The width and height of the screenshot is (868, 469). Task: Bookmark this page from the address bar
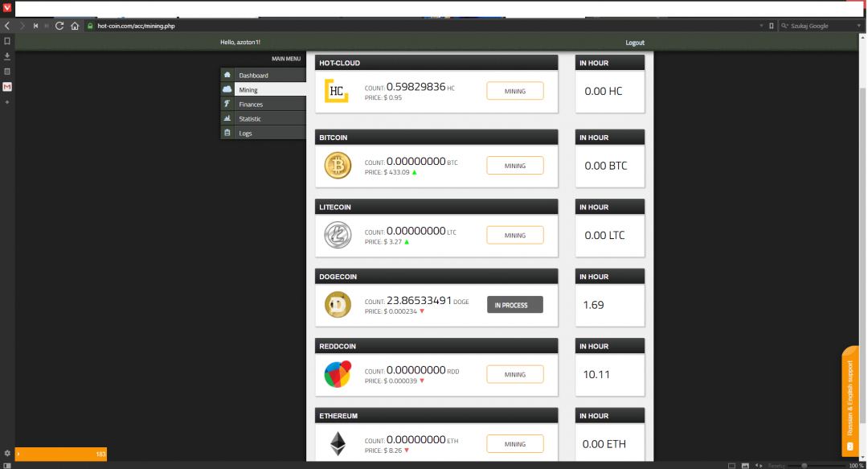click(x=772, y=26)
